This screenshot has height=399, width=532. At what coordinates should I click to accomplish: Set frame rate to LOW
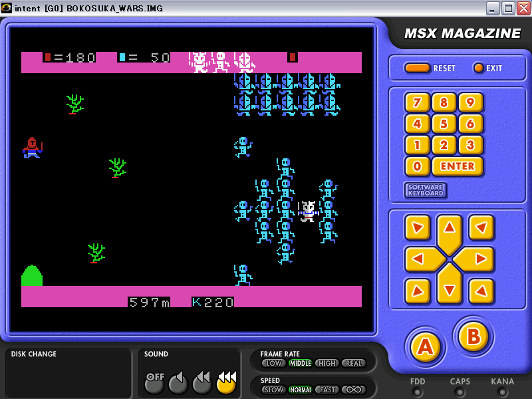tap(273, 363)
